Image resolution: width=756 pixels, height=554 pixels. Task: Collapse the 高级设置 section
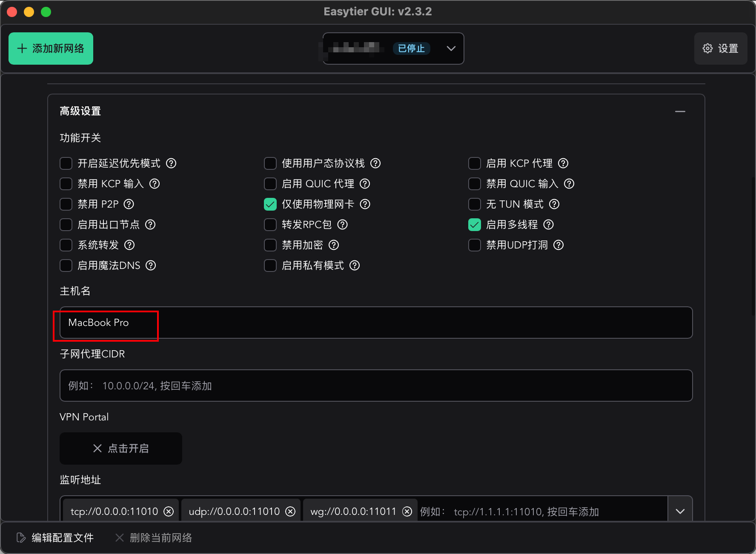point(680,111)
